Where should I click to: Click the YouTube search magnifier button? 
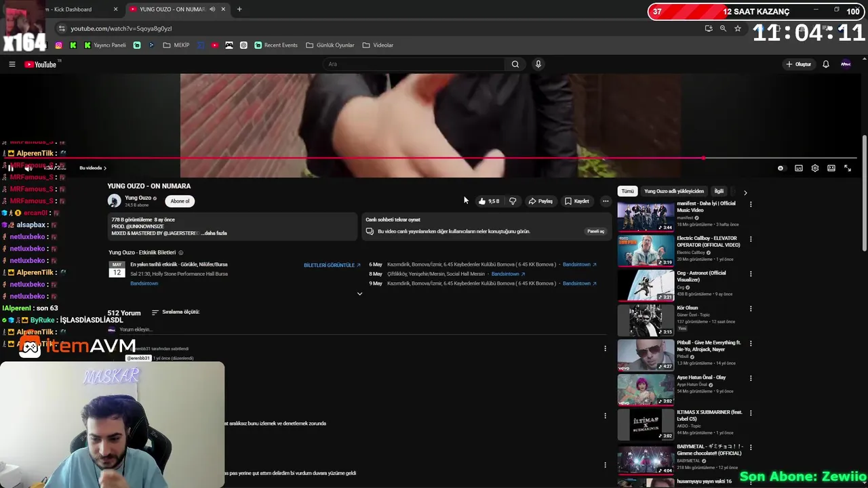coord(515,64)
